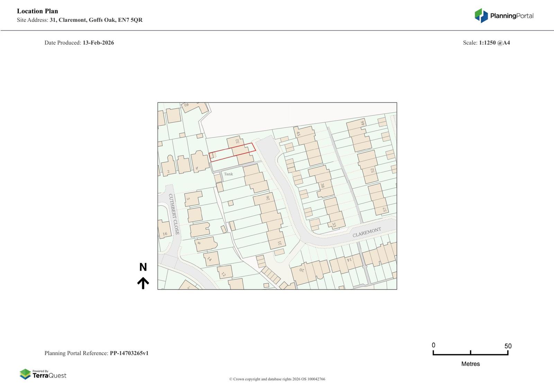554x392 pixels.
Task: Click the PlanningPortal wordmark text
Action: [511, 16]
